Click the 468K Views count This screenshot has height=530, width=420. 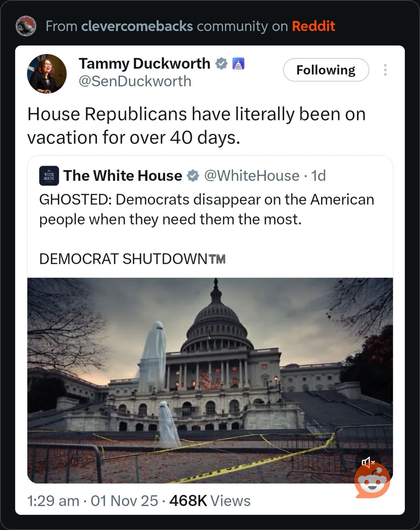click(x=210, y=501)
